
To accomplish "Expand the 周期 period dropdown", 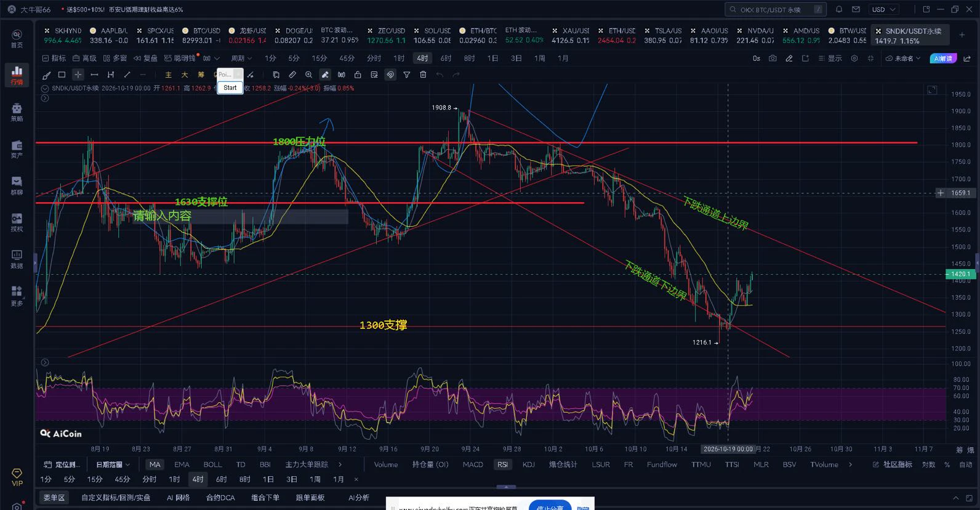I will click(241, 59).
